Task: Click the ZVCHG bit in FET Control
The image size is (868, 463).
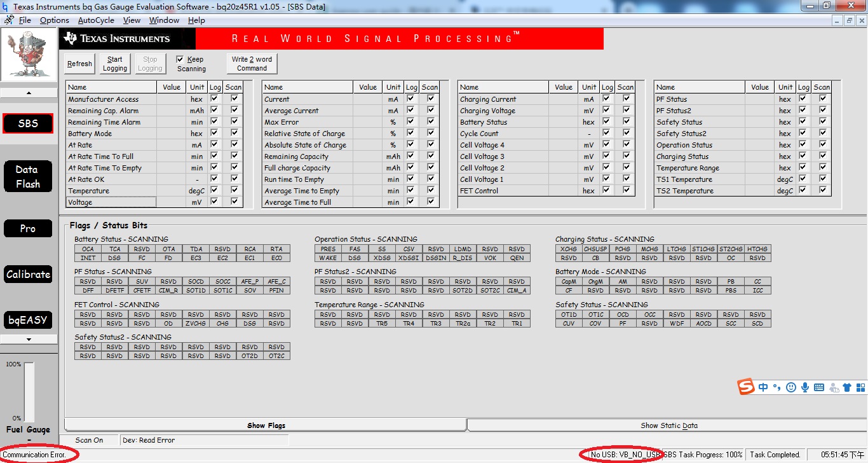Action: tap(196, 324)
